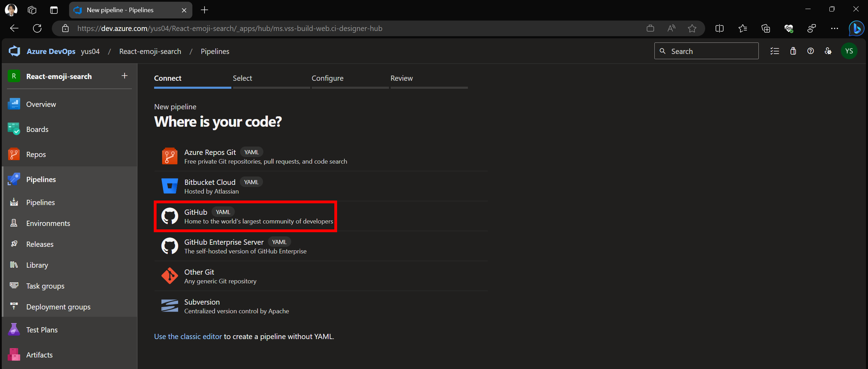Open browser Settings and more menu
This screenshot has height=369, width=868.
pos(835,28)
